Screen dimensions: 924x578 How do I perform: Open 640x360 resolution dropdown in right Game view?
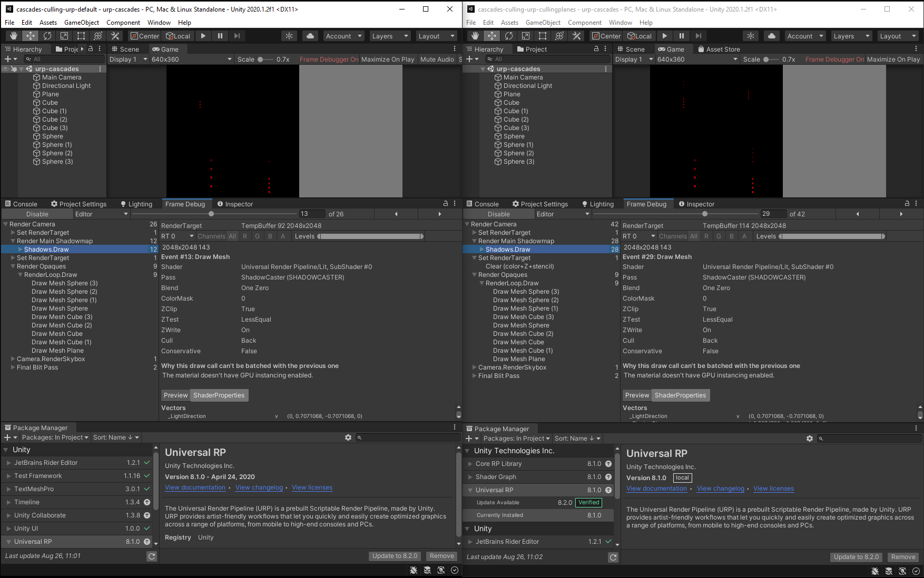pyautogui.click(x=697, y=59)
